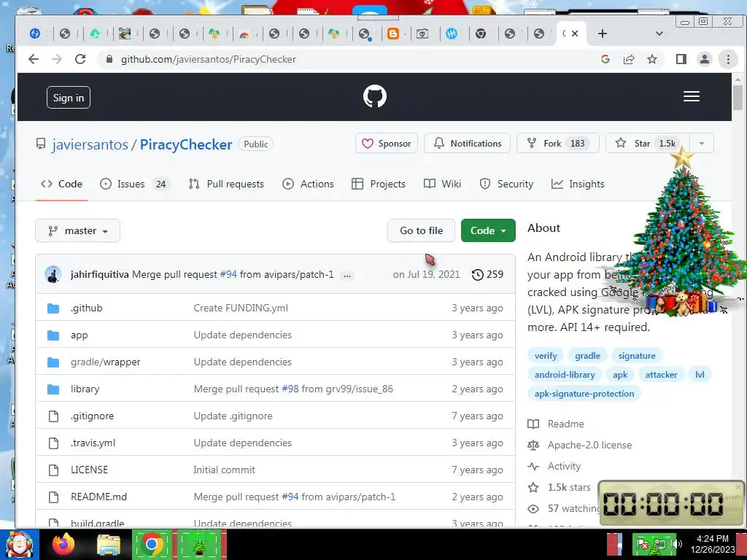Click the share page icon in address bar
This screenshot has width=747, height=560.
click(x=629, y=59)
